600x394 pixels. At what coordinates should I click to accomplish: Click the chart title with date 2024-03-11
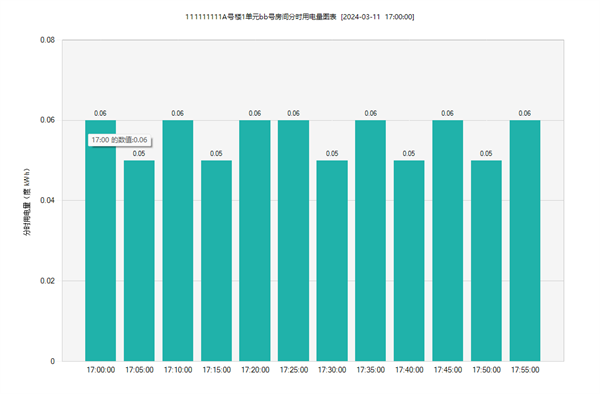[300, 17]
